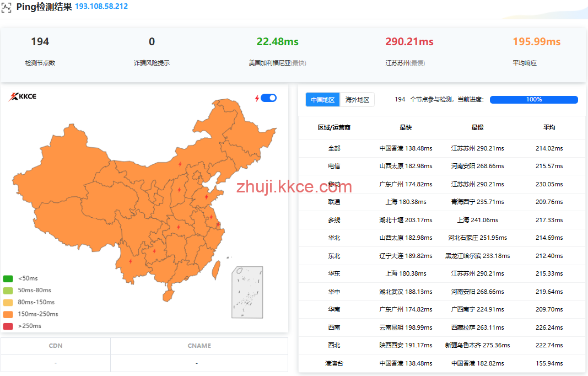
Task: Select the 电信 row in the results table
Action: click(x=334, y=166)
